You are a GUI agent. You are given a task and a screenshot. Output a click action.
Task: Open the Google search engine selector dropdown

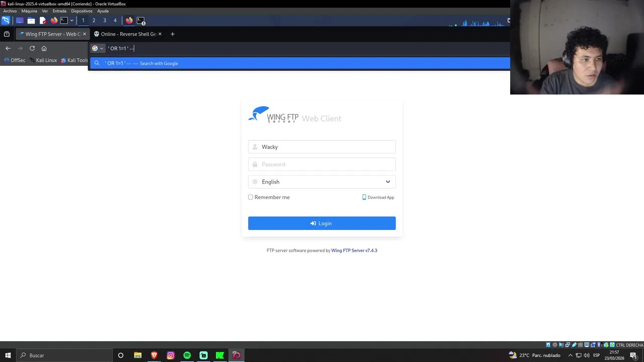pos(98,48)
